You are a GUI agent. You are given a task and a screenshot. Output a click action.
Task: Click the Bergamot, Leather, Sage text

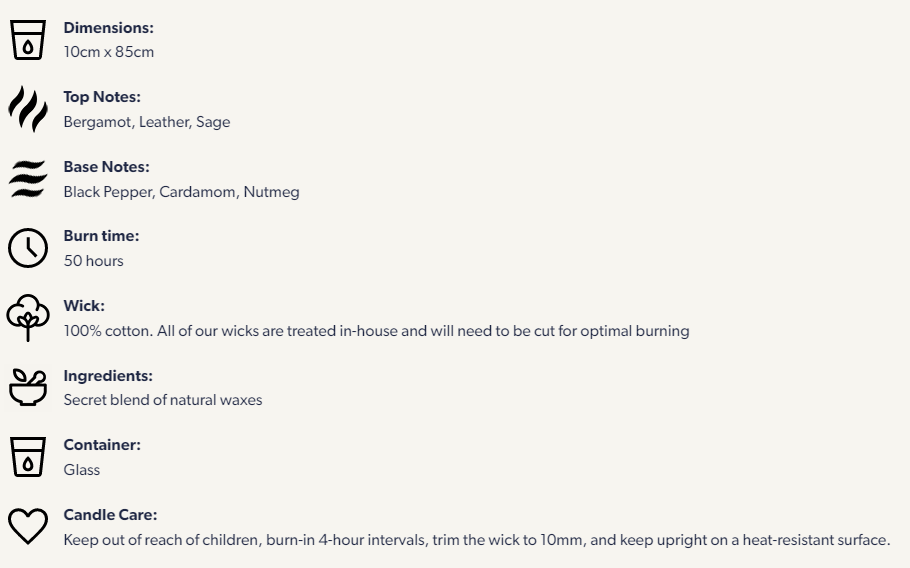coord(147,122)
